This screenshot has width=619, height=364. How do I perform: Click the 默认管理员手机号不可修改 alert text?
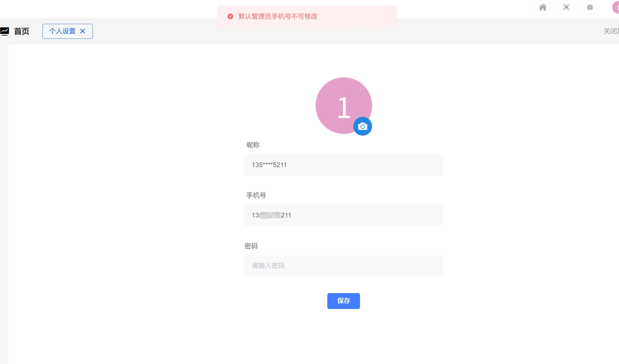coord(278,16)
